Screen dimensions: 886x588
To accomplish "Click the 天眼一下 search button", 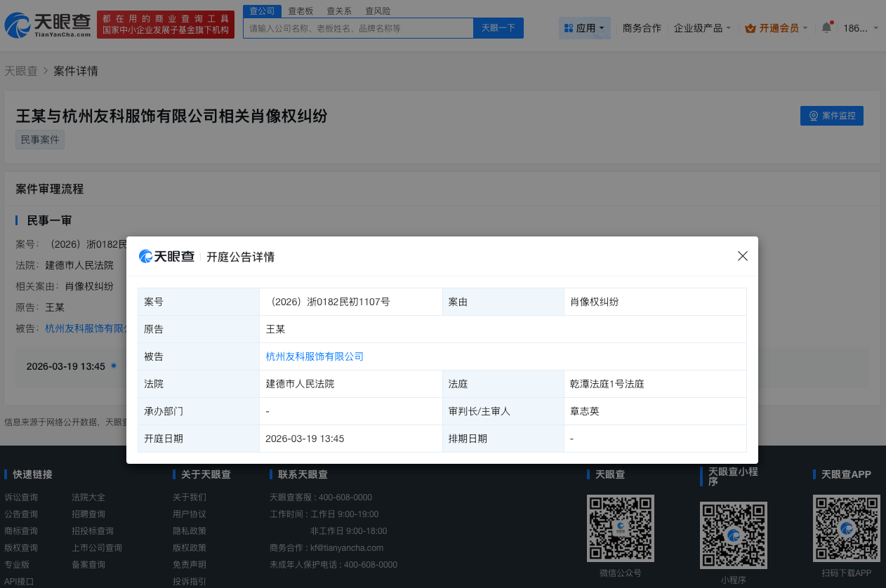I will (498, 27).
